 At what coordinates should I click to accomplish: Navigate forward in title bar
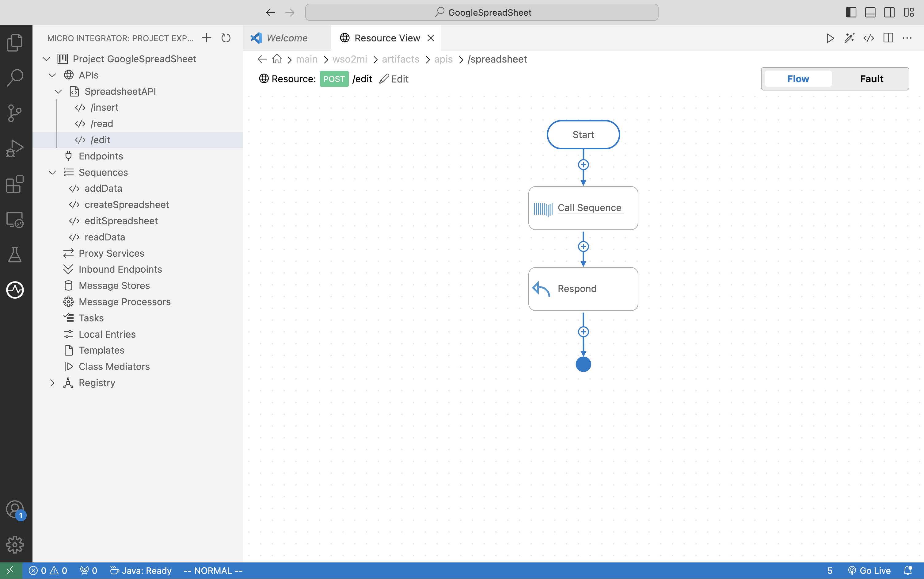point(290,13)
